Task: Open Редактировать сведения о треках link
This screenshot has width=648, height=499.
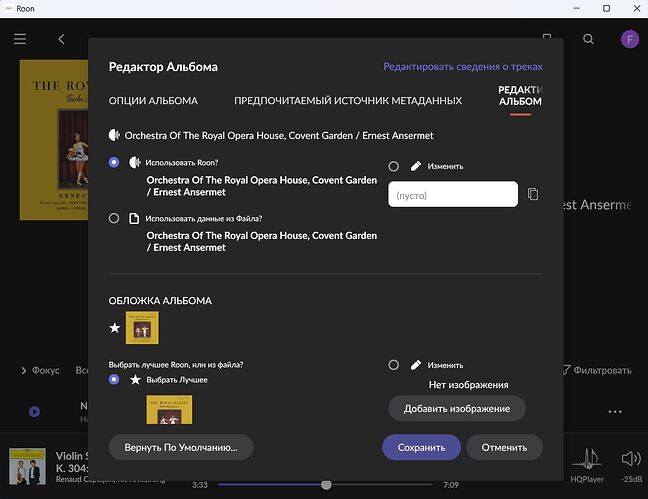Action: [x=463, y=67]
